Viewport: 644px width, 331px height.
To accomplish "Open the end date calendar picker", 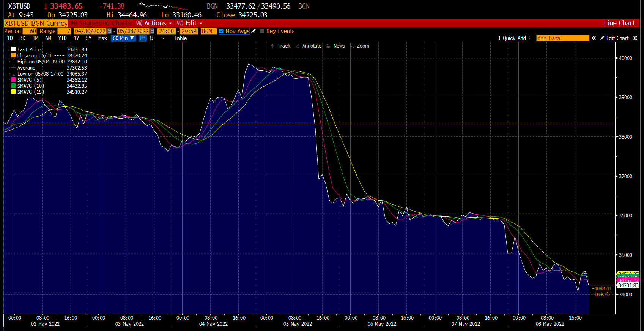I will coord(152,31).
